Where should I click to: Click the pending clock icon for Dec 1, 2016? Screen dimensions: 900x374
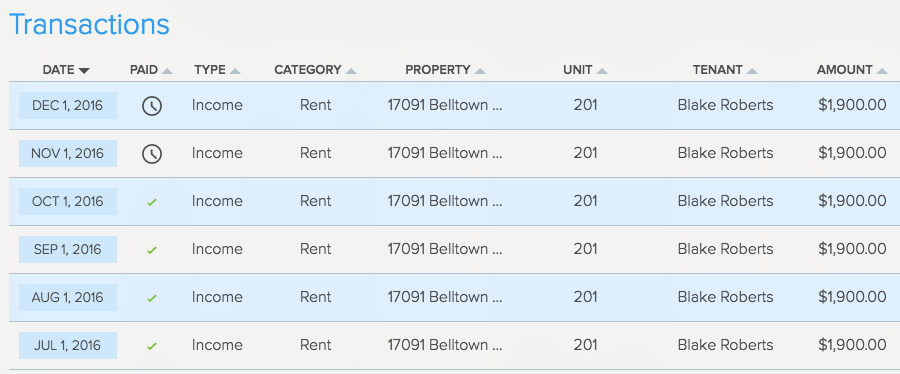152,106
